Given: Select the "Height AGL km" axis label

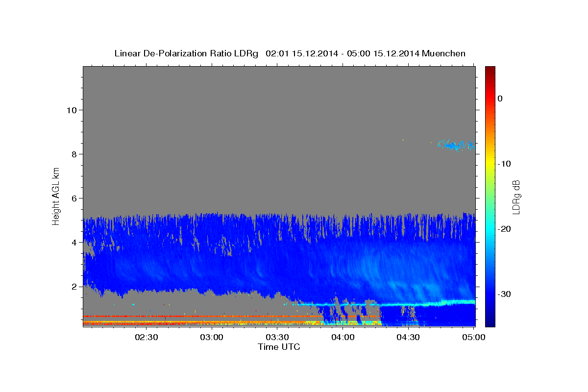Looking at the screenshot, I should [56, 196].
